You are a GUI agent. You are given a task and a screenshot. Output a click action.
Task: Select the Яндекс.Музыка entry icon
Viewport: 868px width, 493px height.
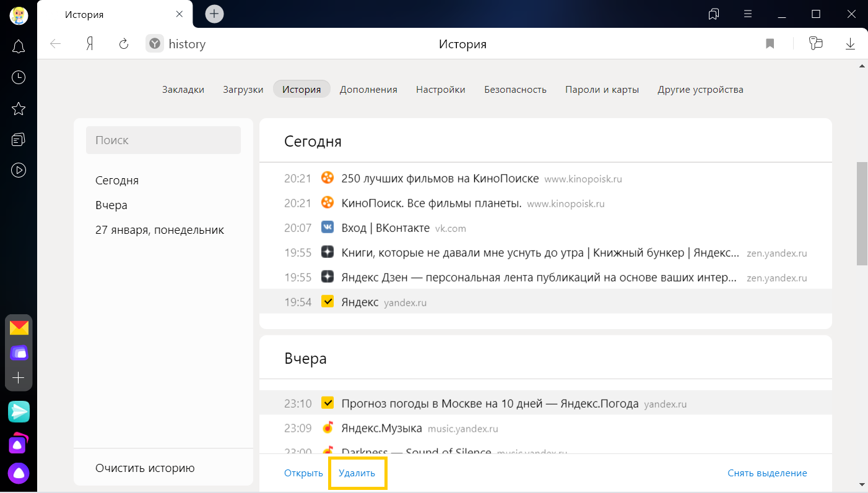tap(328, 428)
